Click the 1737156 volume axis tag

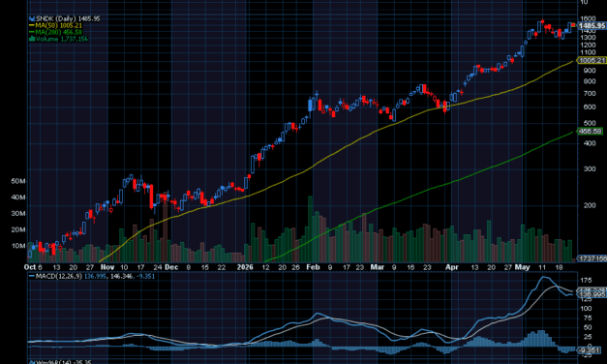click(592, 258)
